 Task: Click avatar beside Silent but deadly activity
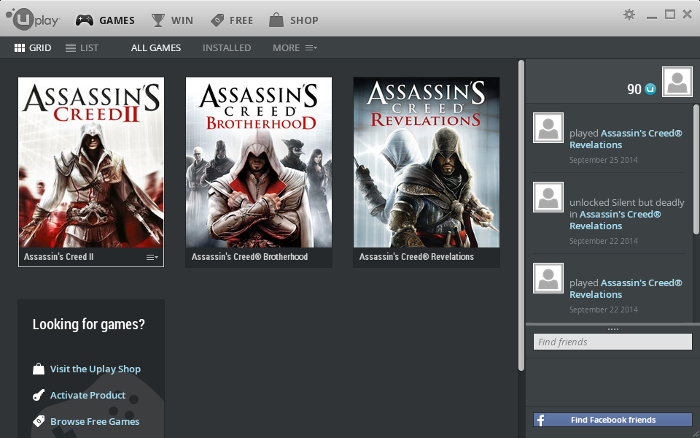tap(548, 197)
